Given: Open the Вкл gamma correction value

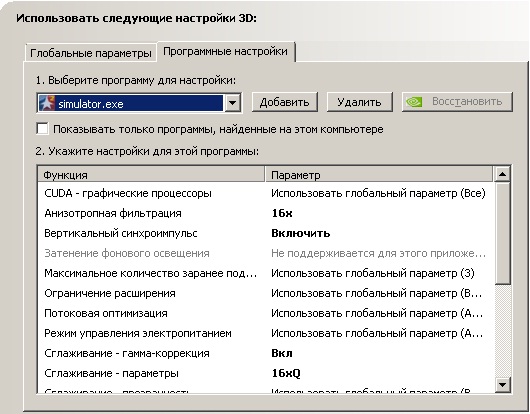Looking at the screenshot, I should coord(282,353).
